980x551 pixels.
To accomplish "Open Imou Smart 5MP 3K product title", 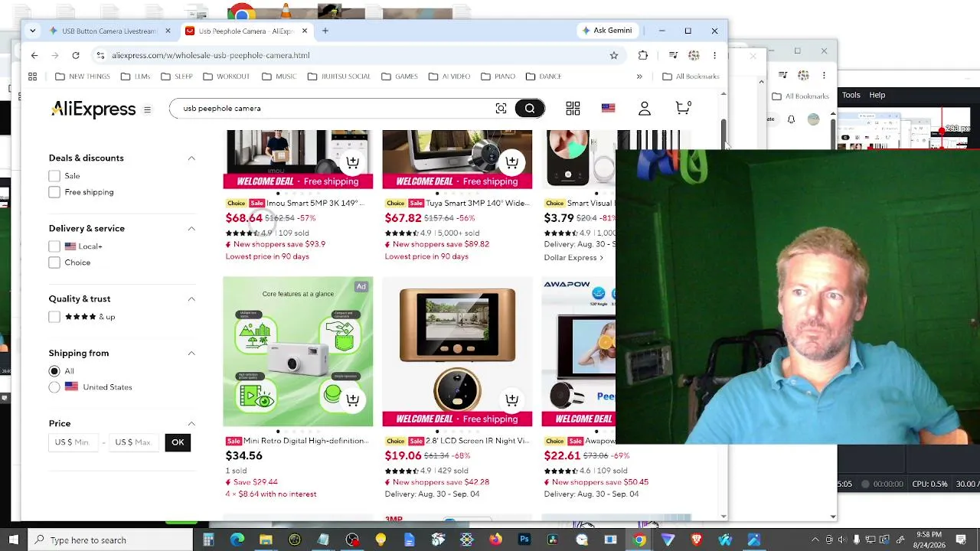I will 315,204.
